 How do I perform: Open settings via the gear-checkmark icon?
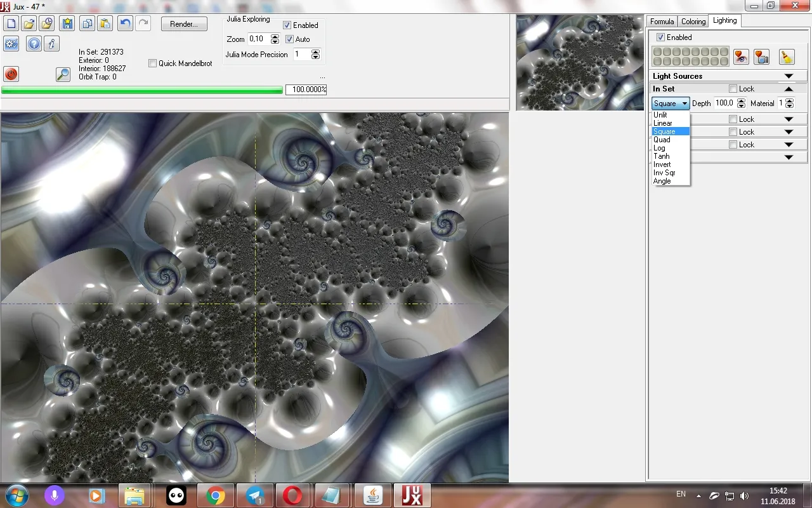11,44
